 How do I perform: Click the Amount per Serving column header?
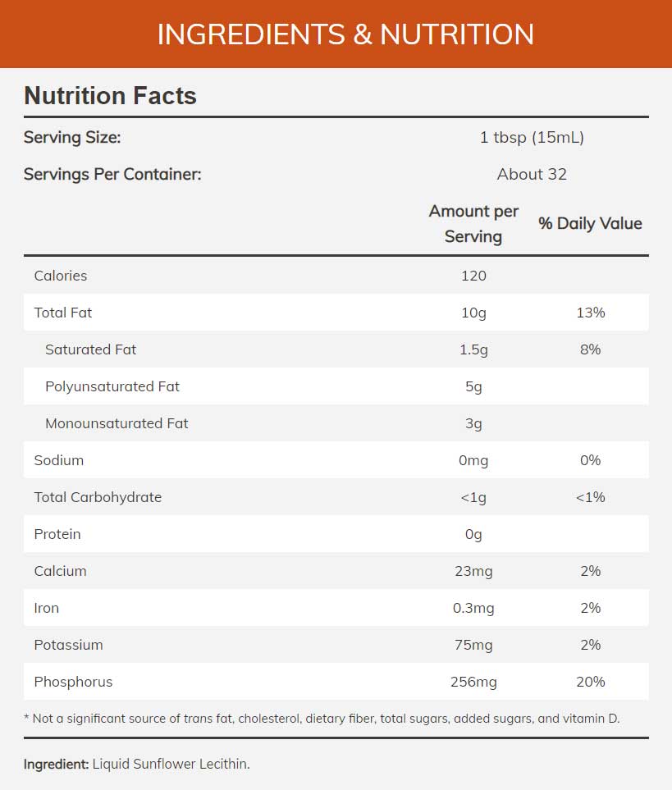(473, 224)
